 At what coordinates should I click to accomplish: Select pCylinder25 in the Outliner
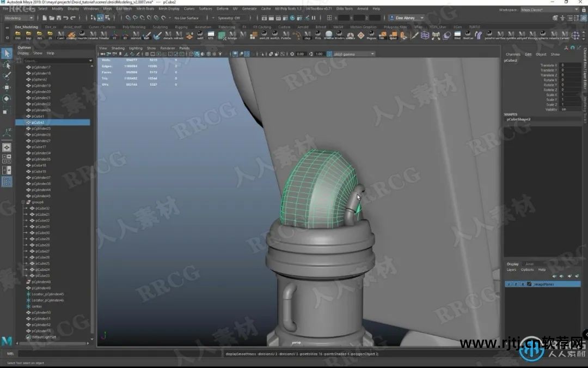coord(41,128)
